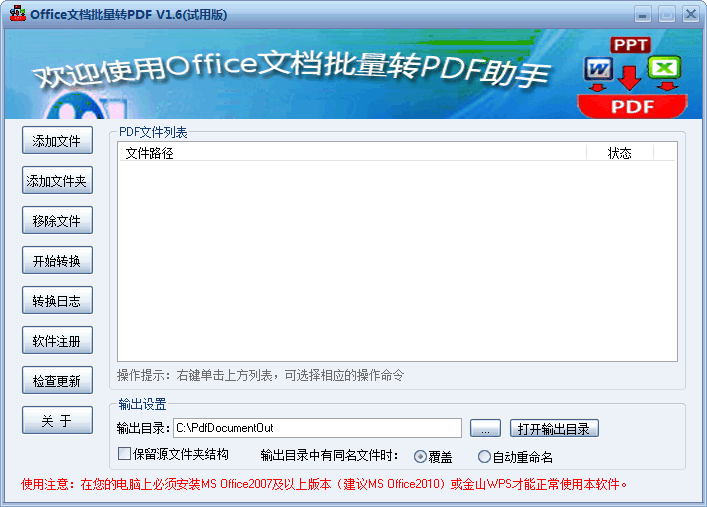
Task: Select the 自动重命名 radio option
Action: (485, 456)
